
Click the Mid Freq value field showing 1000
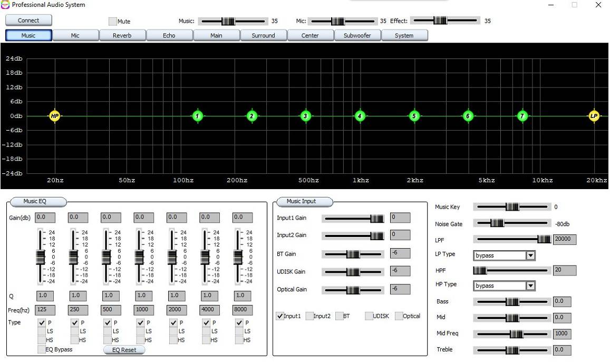(562, 333)
